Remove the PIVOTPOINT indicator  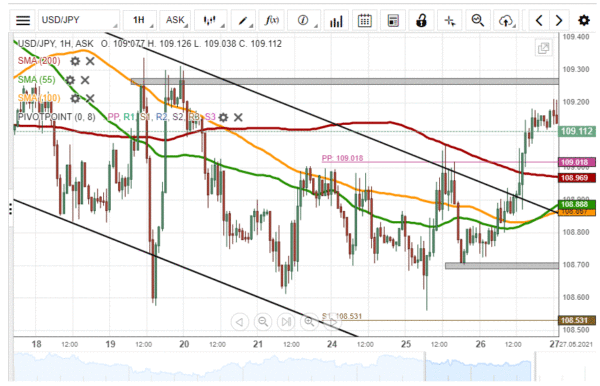[x=238, y=117]
